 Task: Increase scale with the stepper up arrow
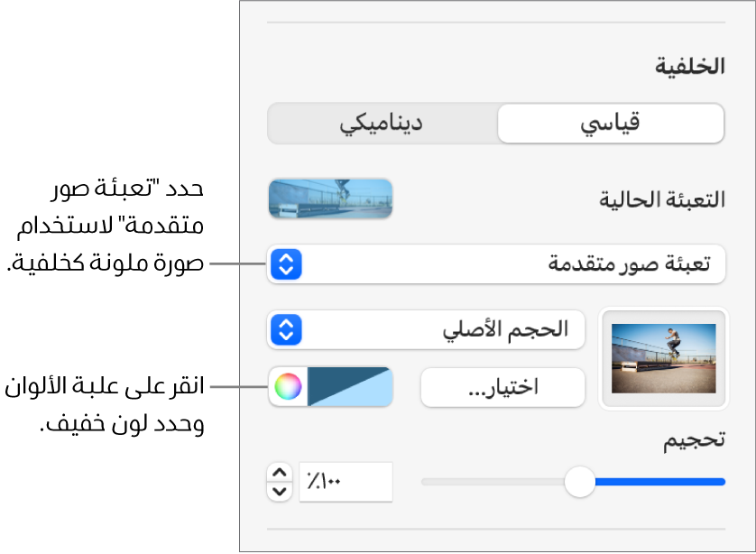tap(280, 472)
